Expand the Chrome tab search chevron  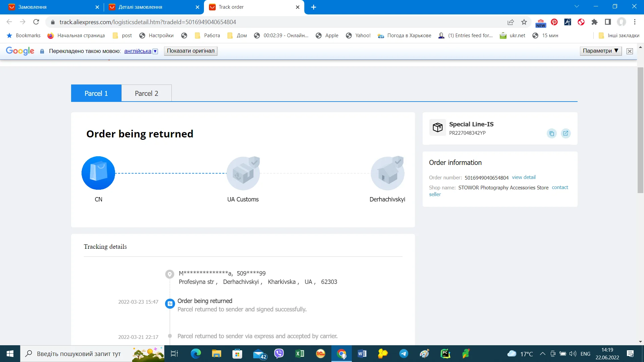[x=577, y=7]
